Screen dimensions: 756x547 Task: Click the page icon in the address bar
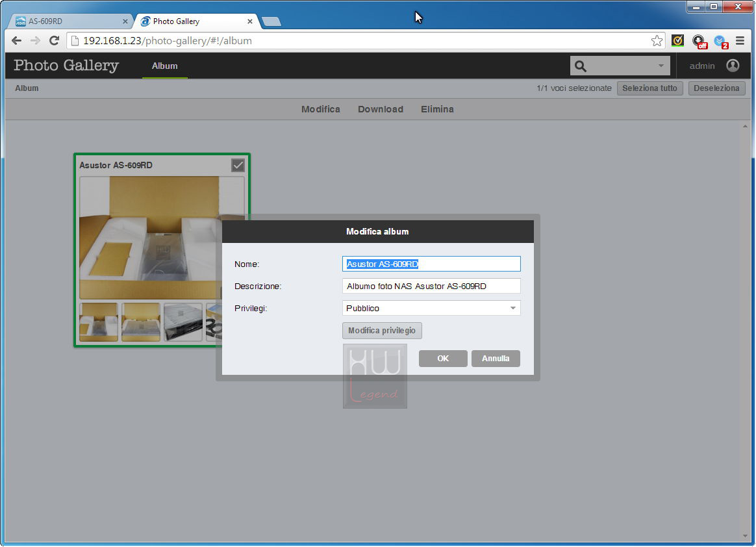[75, 40]
